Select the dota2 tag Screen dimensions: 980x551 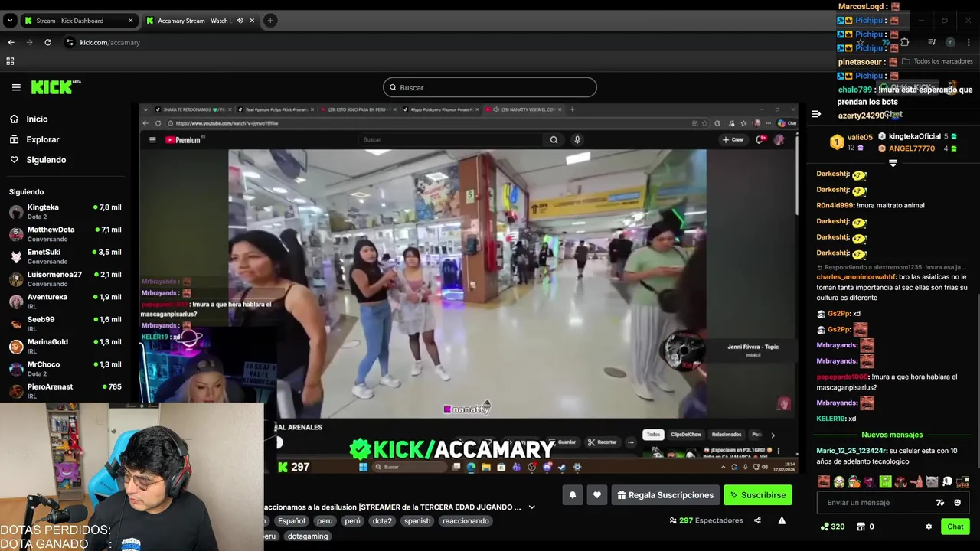(382, 521)
